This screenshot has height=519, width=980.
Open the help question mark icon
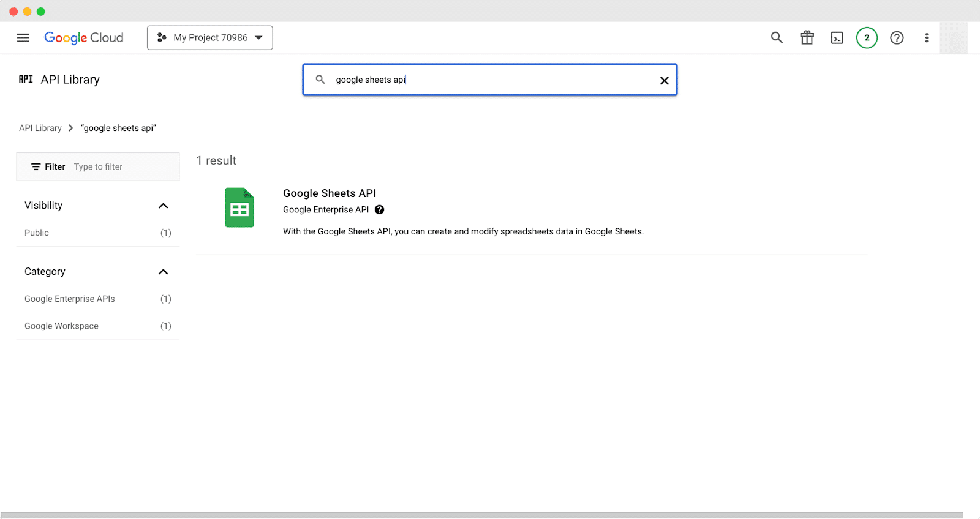tap(897, 38)
